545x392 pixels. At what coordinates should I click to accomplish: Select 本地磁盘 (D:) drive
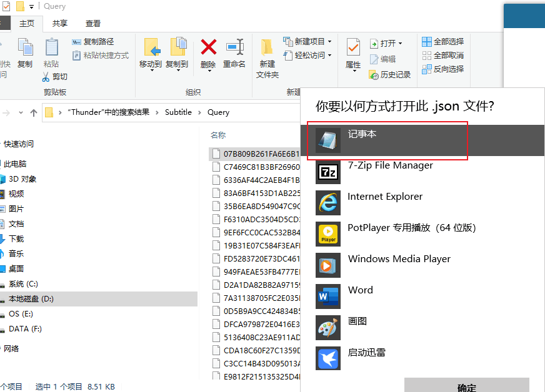pyautogui.click(x=98, y=299)
